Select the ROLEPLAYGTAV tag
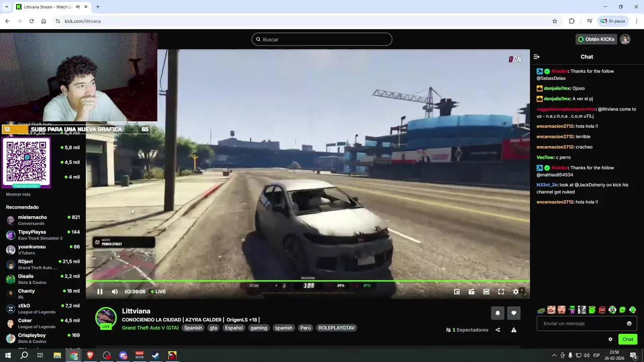Screen dimensions: 644x362 pos(337,328)
